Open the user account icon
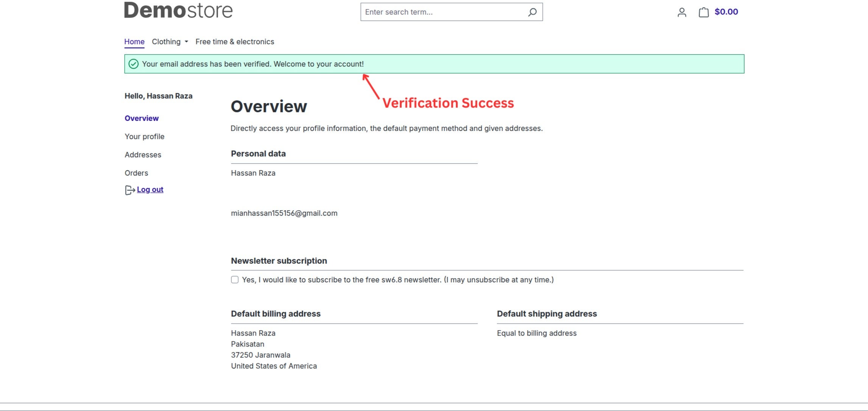This screenshot has width=868, height=411. click(682, 13)
